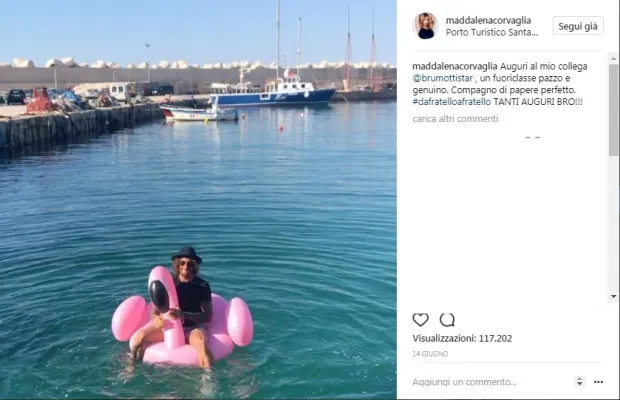Click the scrollbar up arrow
Viewport: 620px width, 400px height.
tap(613, 59)
